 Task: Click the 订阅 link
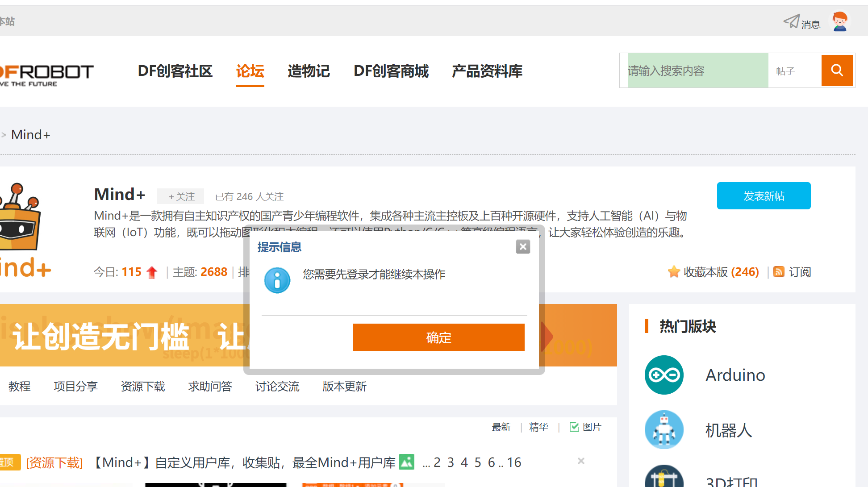(800, 272)
